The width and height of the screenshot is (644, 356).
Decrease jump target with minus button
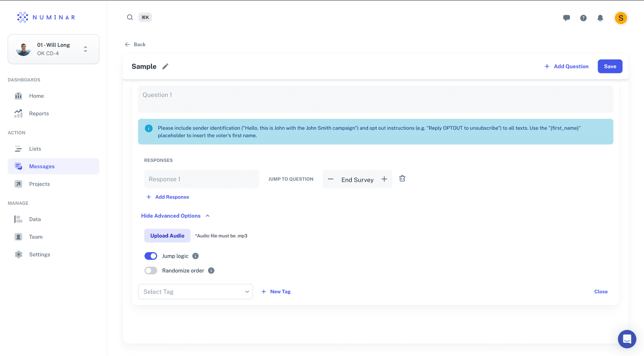pos(330,179)
